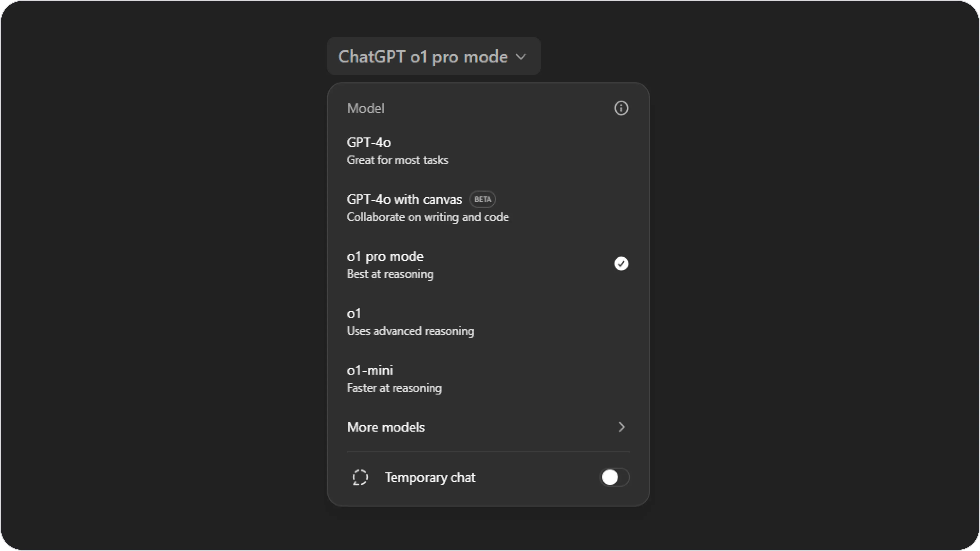Click the "Model" header label
The width and height of the screenshot is (980, 551).
[365, 109]
